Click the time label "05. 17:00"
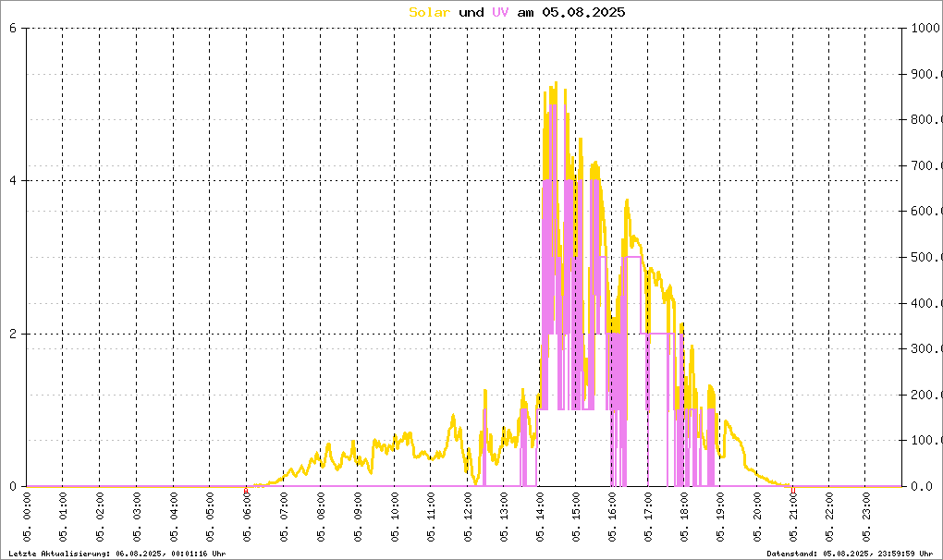The height and width of the screenshot is (560, 943). click(x=648, y=517)
